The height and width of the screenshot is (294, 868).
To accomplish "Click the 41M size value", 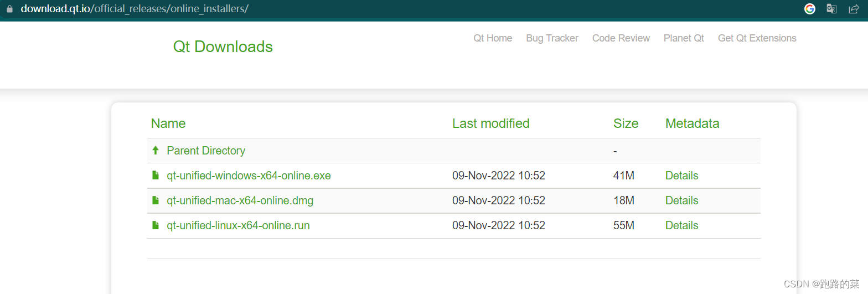I will tap(624, 176).
